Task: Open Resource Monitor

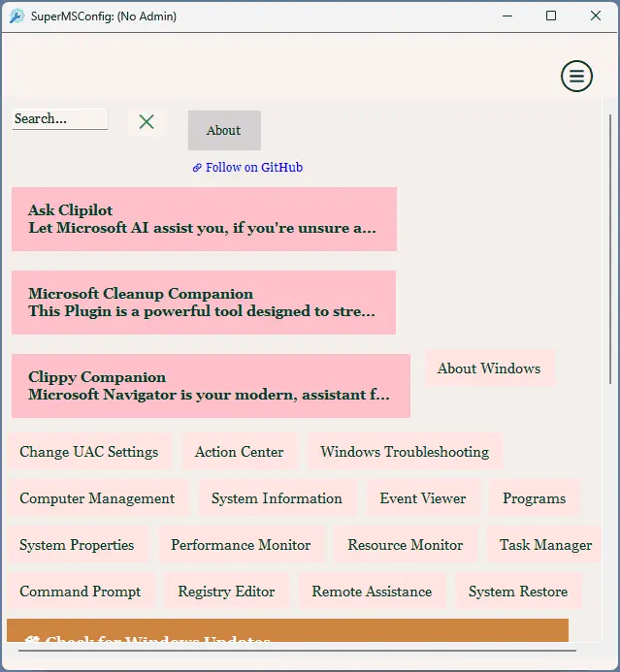Action: point(406,545)
